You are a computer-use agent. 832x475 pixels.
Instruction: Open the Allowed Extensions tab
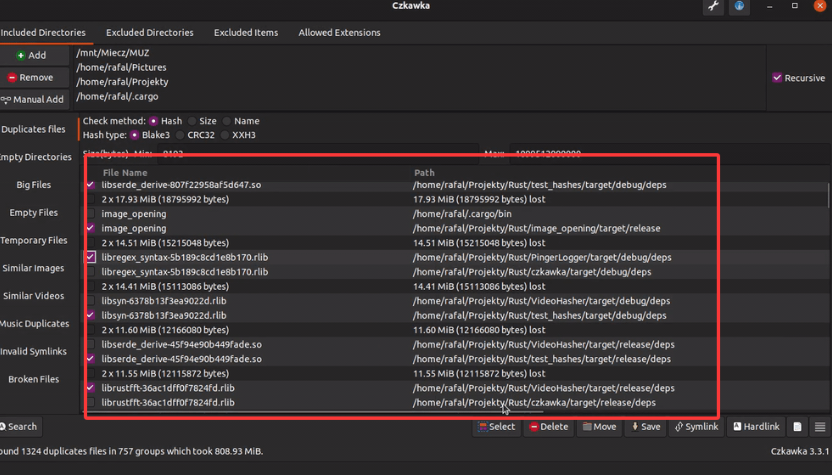click(339, 33)
